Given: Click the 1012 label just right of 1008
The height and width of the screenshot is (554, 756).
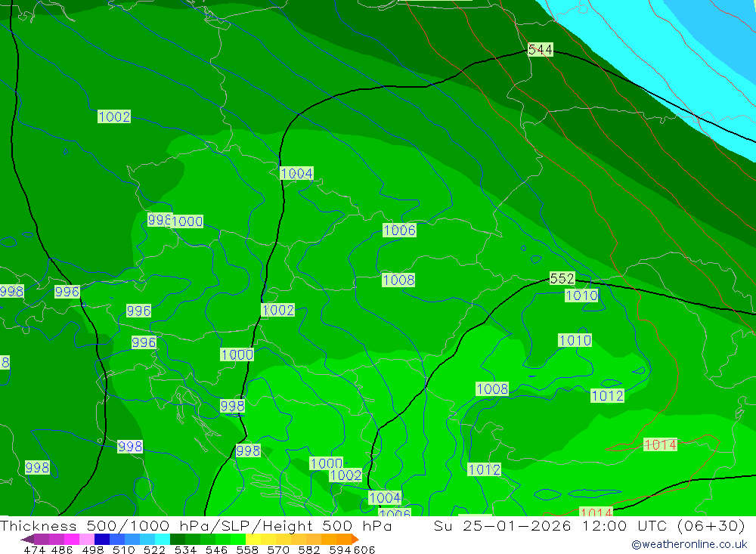Looking at the screenshot, I should click(608, 396).
